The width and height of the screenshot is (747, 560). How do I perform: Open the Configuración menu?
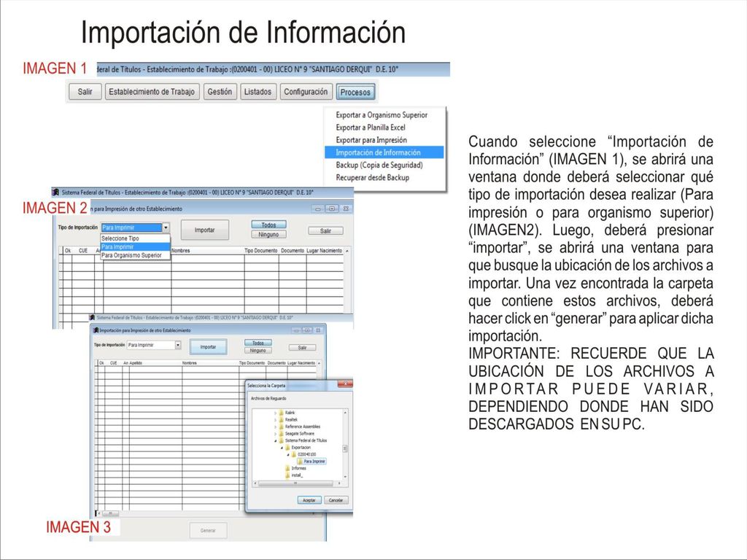[306, 92]
